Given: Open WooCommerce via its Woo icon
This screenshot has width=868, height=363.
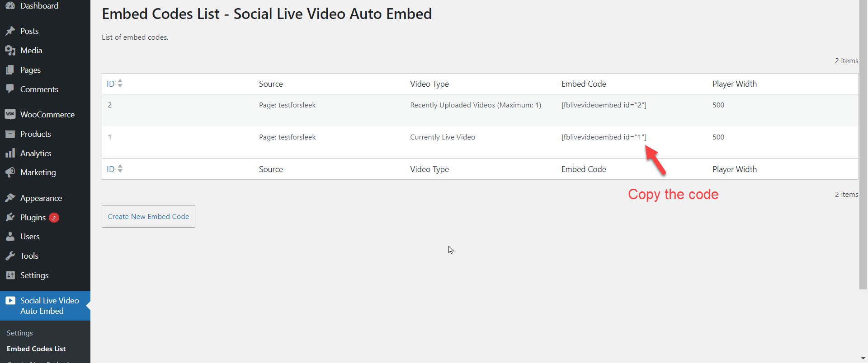Looking at the screenshot, I should click(x=10, y=114).
